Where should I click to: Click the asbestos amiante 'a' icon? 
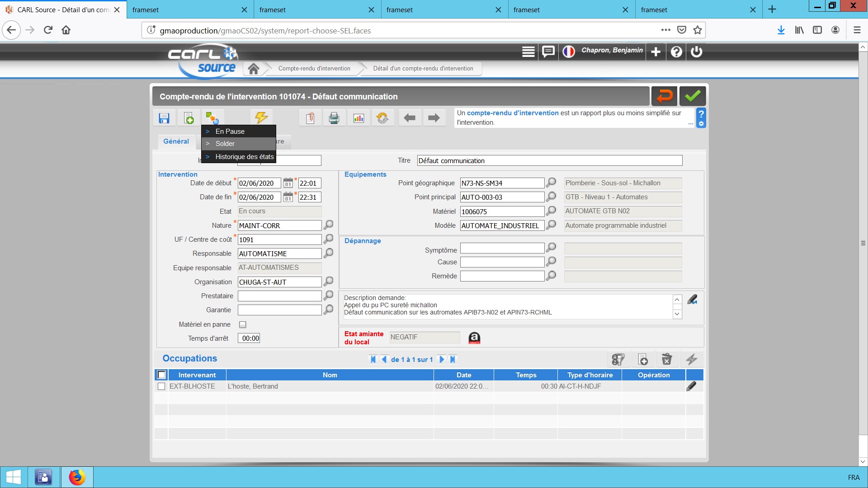[474, 338]
